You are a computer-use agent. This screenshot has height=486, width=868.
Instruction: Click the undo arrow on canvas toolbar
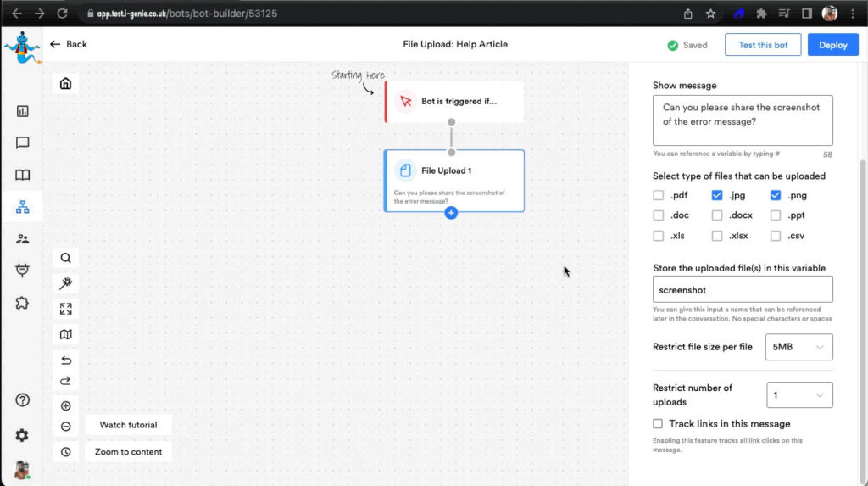pos(65,360)
